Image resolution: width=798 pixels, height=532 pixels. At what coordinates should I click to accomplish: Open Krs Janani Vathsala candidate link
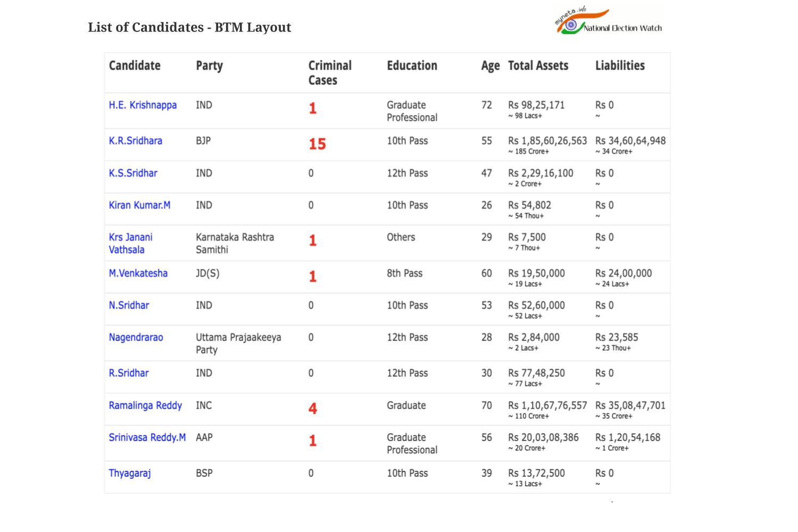(x=131, y=243)
